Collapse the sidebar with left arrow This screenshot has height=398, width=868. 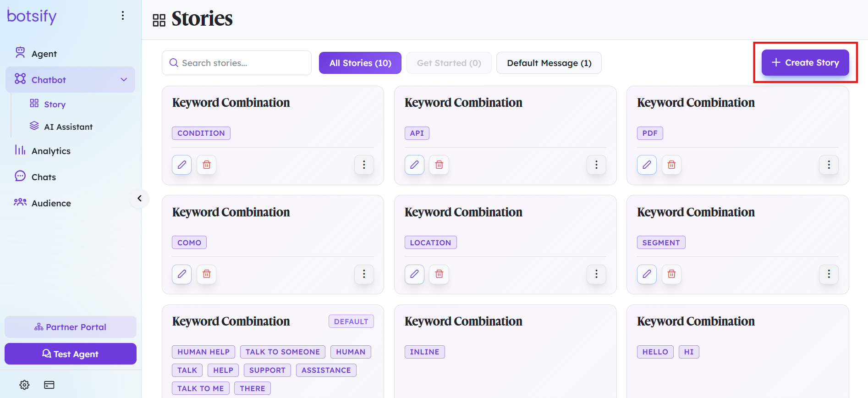140,199
